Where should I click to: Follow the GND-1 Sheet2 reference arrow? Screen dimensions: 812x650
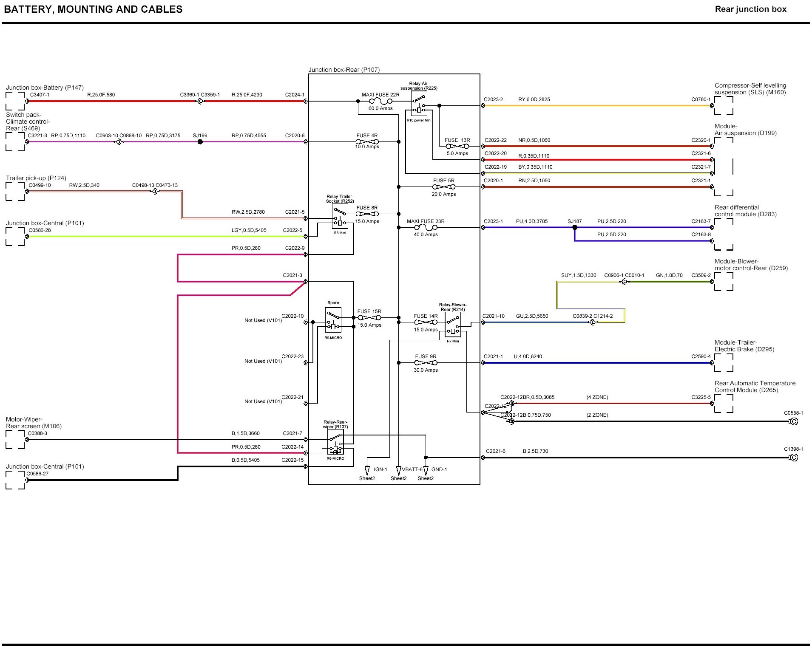tap(426, 471)
